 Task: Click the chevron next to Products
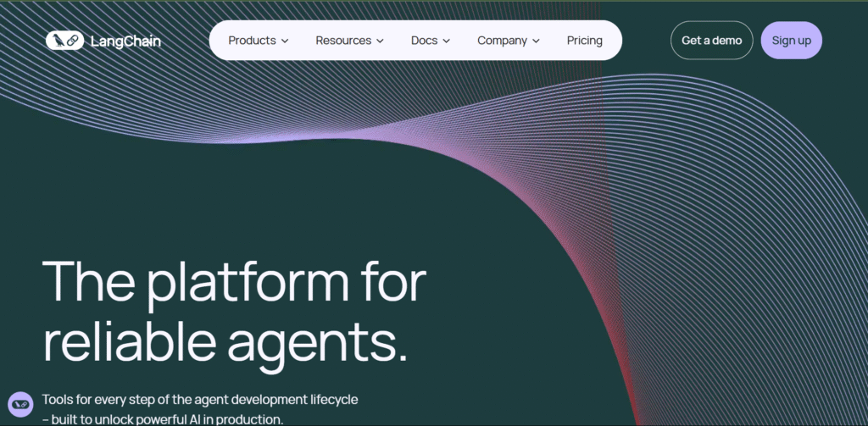(x=285, y=41)
